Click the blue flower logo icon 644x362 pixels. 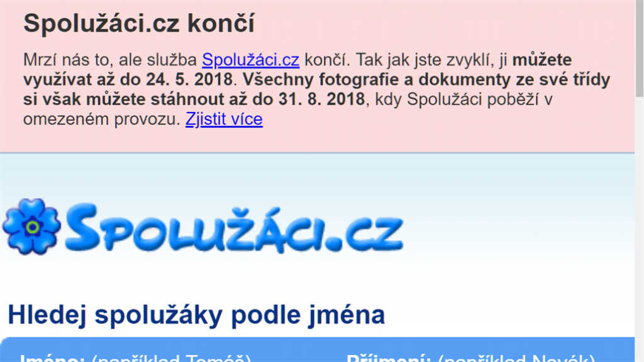click(31, 226)
